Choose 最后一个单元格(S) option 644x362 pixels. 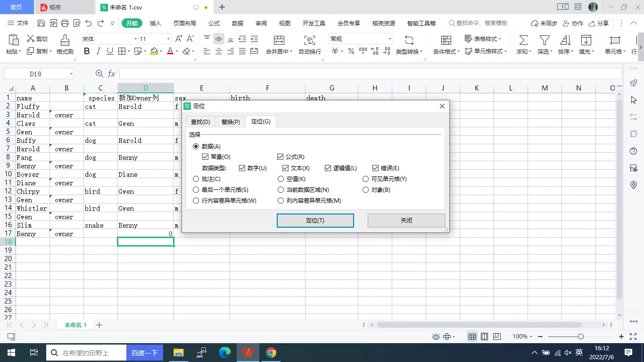click(196, 189)
